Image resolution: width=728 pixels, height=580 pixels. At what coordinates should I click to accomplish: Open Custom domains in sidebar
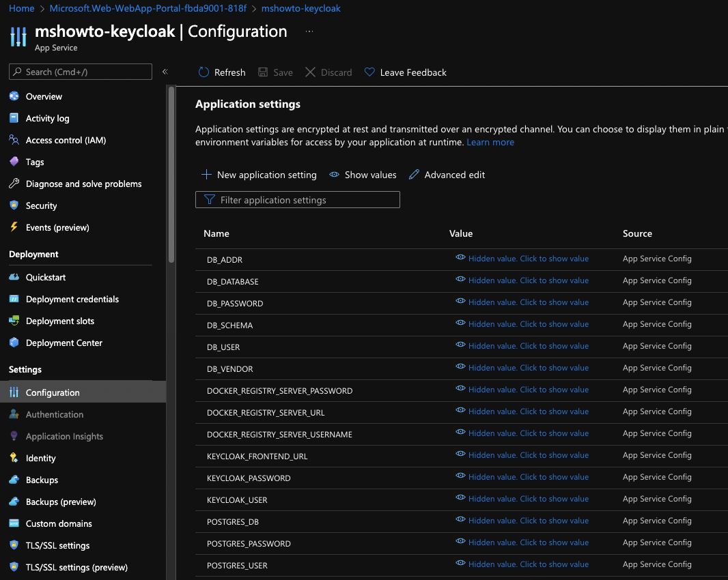(x=59, y=523)
